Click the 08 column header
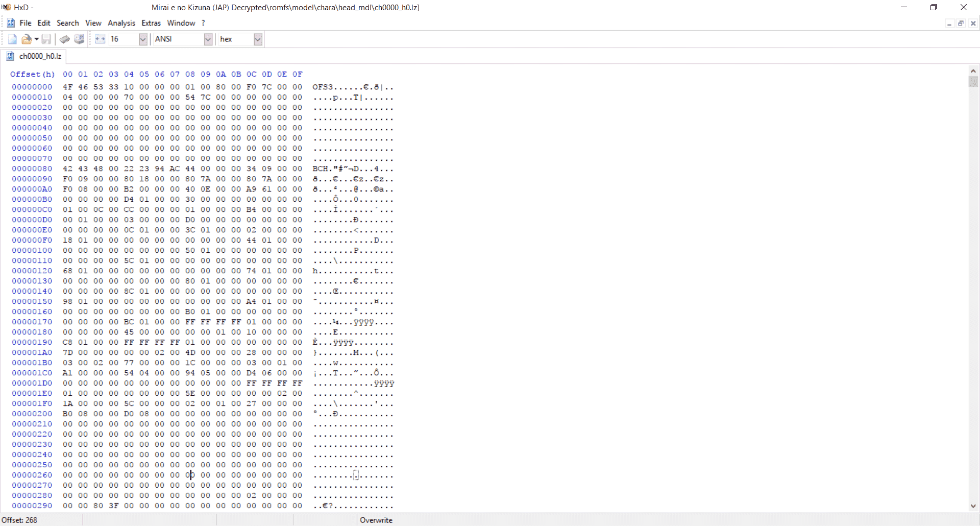980x526 pixels. point(190,75)
